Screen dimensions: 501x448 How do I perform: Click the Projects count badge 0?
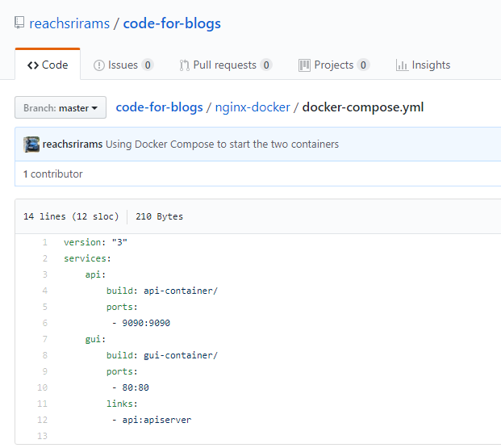363,65
